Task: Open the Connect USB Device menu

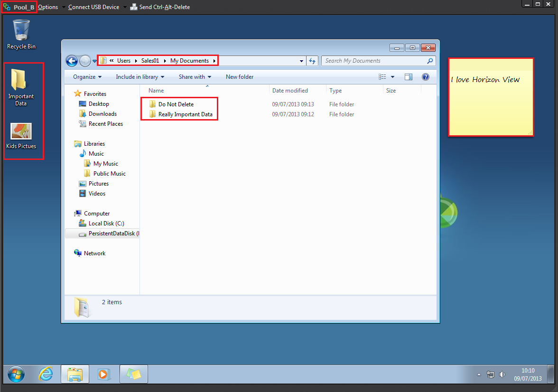Action: coord(94,7)
